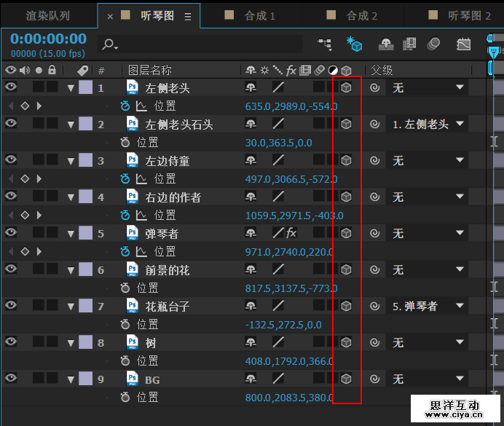Toggle the effects fx switch on 弹琴者
Viewport: 504px width, 426px height.
[x=291, y=233]
